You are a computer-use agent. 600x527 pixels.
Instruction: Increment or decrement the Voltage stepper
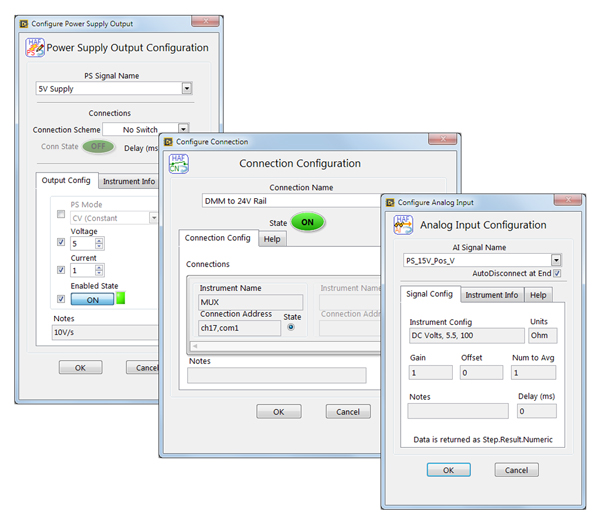pyautogui.click(x=99, y=243)
